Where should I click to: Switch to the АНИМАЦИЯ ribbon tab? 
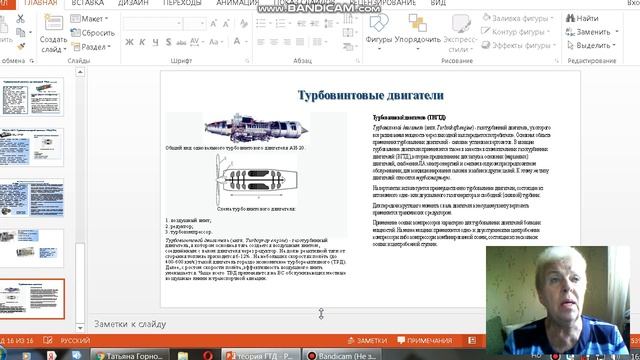pos(237,3)
